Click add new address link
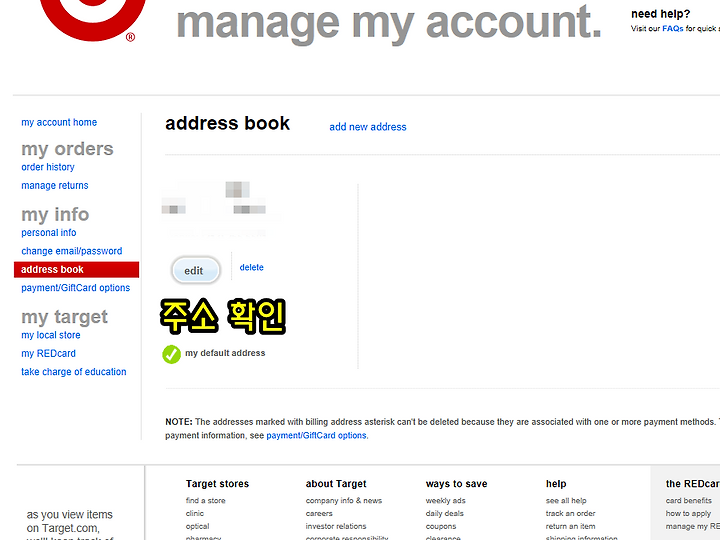The image size is (720, 540). click(368, 127)
